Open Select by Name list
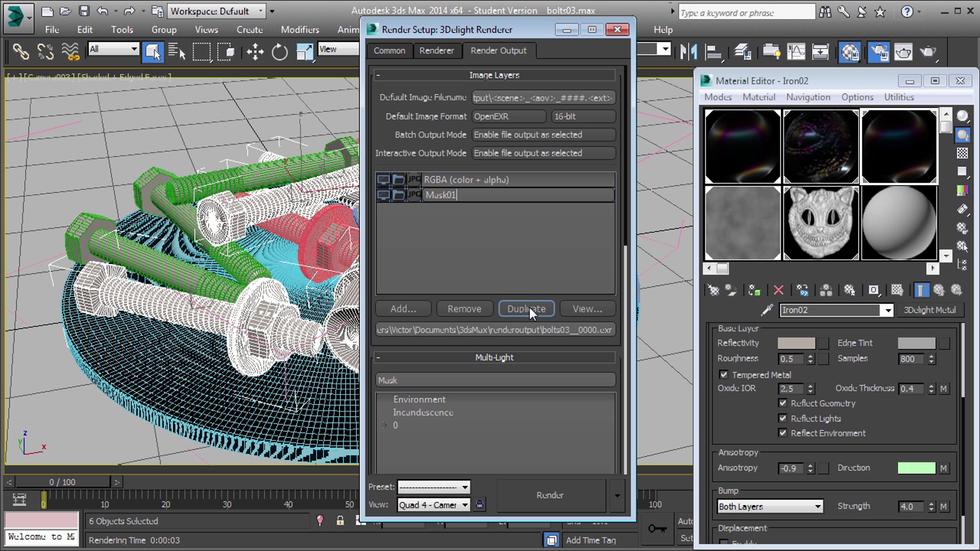Image resolution: width=980 pixels, height=551 pixels. [177, 52]
